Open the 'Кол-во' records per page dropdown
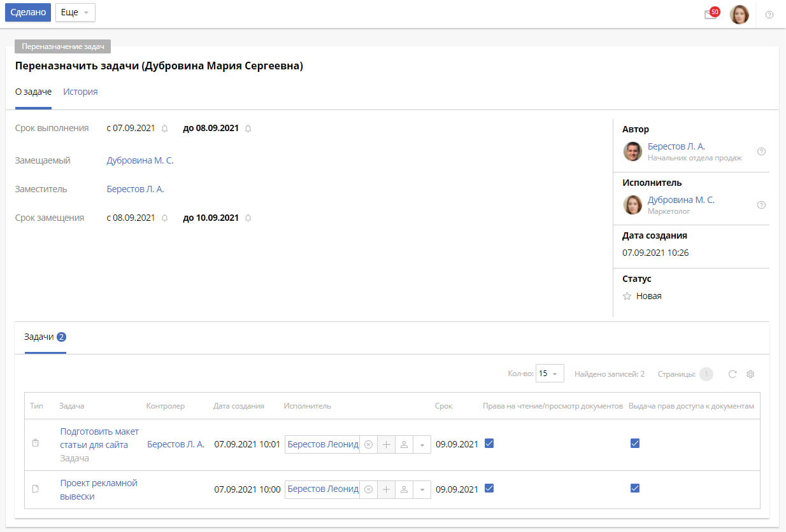The image size is (786, 532). pos(550,374)
